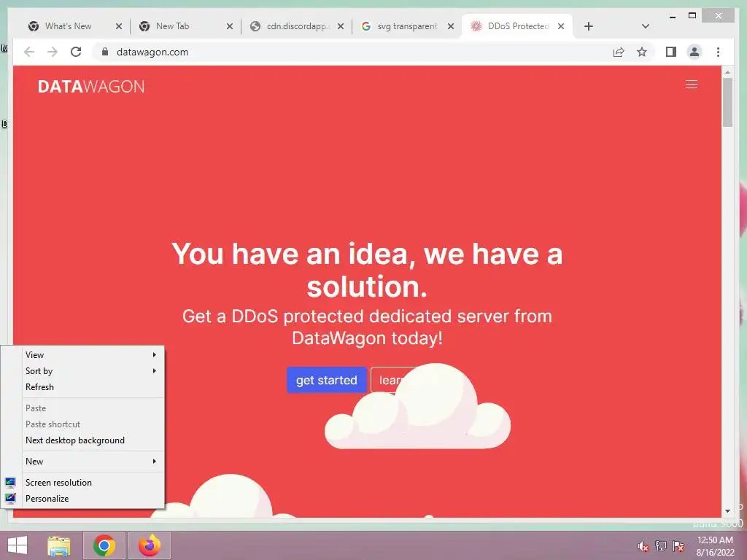Open Firefox from the taskbar
The width and height of the screenshot is (747, 560).
coord(150,545)
